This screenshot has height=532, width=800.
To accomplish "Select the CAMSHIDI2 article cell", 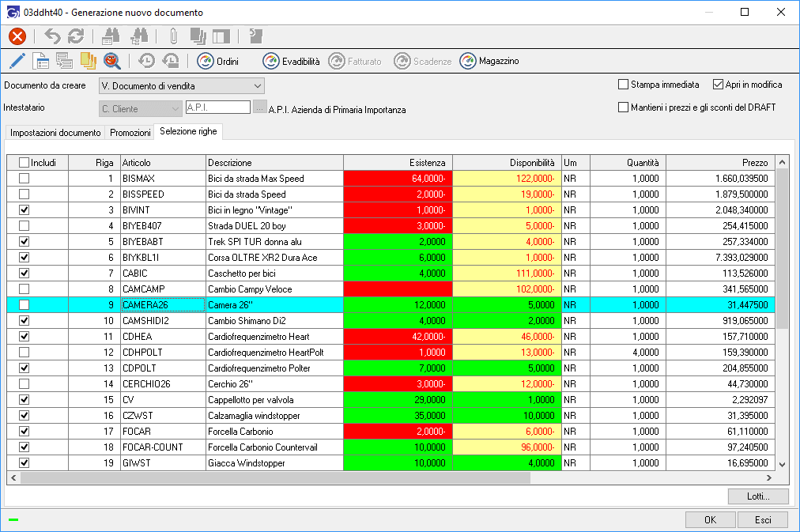I will (163, 321).
